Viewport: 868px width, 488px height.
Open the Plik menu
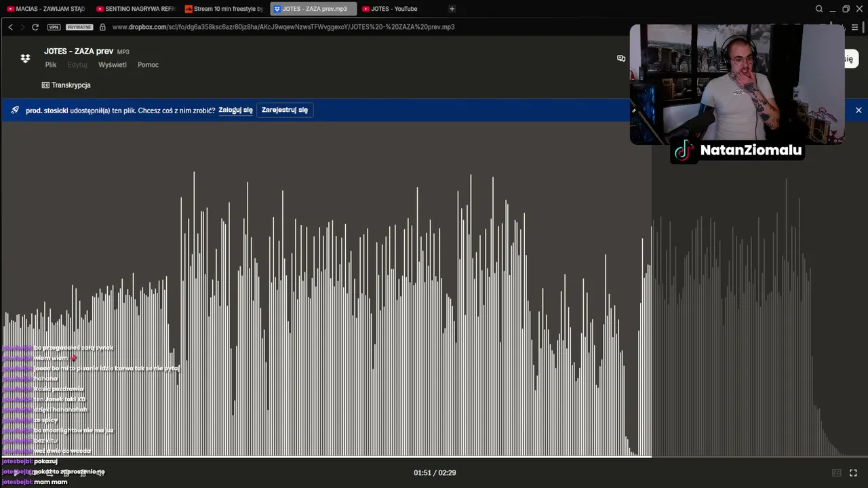51,65
